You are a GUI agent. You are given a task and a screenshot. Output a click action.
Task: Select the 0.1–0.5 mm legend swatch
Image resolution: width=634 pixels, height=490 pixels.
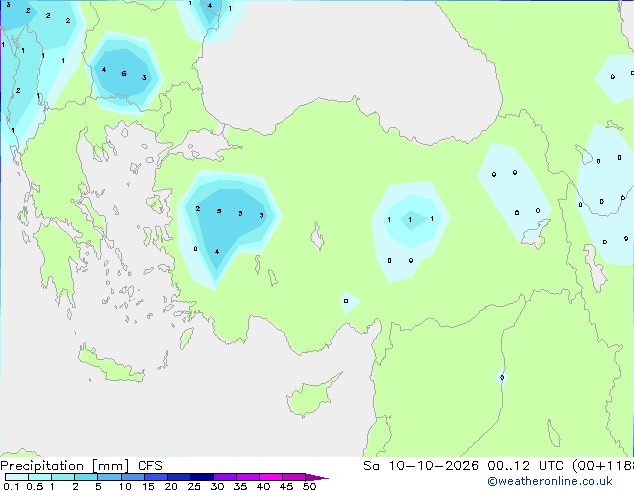click(x=17, y=477)
